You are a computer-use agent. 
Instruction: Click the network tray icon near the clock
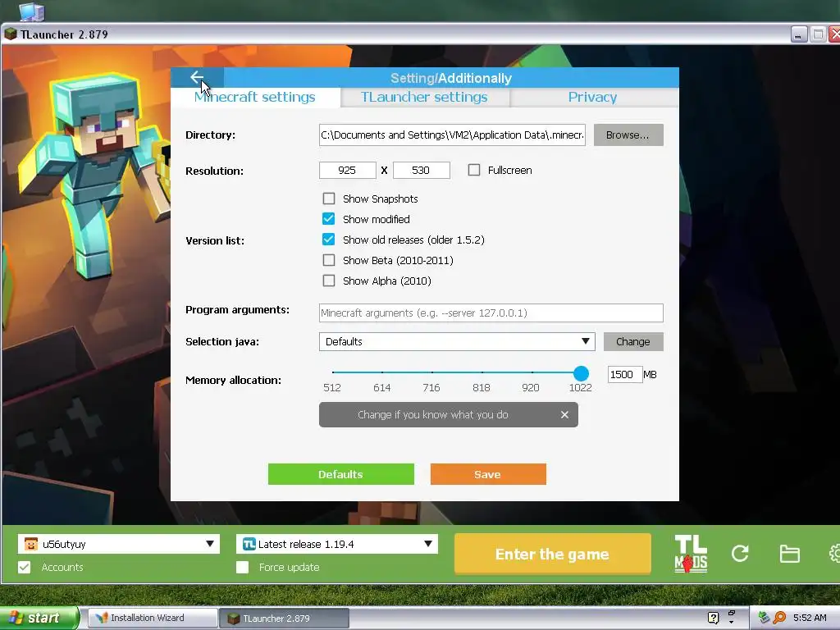tap(764, 618)
